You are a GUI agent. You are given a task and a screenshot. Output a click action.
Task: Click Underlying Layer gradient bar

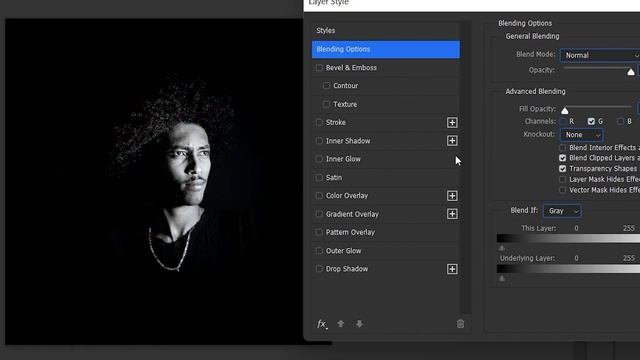(x=568, y=269)
